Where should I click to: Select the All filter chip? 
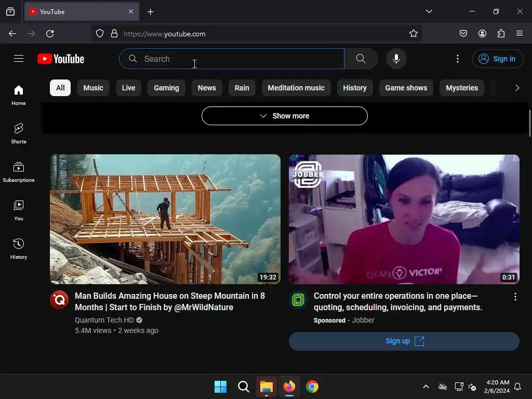[x=60, y=88]
